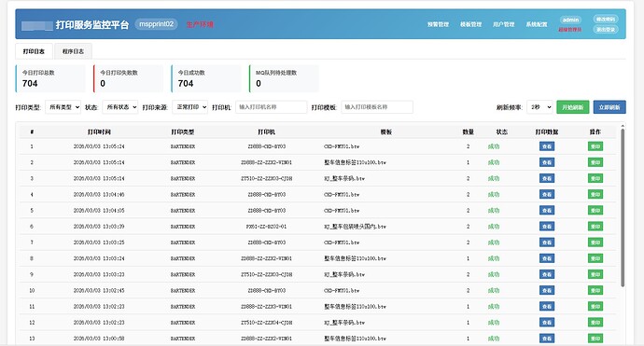Open 用户管理 in the top navigation
Image resolution: width=644 pixels, height=346 pixels.
pyautogui.click(x=504, y=24)
